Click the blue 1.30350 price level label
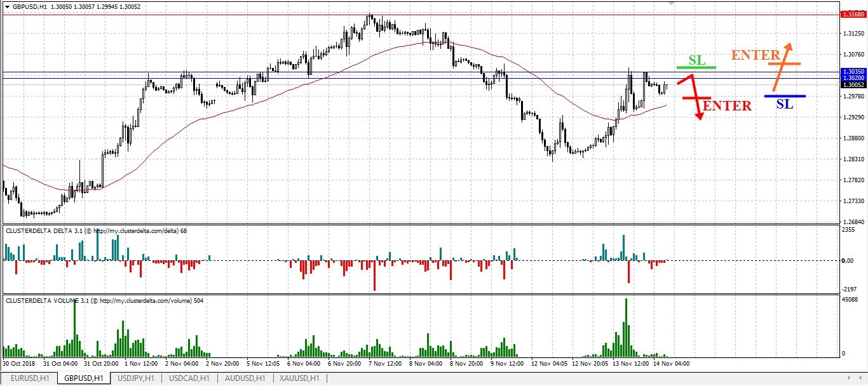The height and width of the screenshot is (386, 868). (851, 72)
